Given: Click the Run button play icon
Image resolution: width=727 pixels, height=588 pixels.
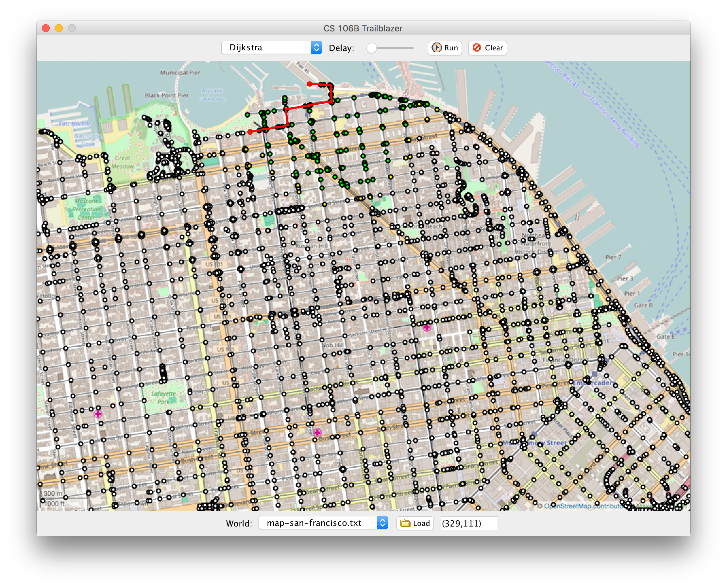Looking at the screenshot, I should tap(437, 48).
